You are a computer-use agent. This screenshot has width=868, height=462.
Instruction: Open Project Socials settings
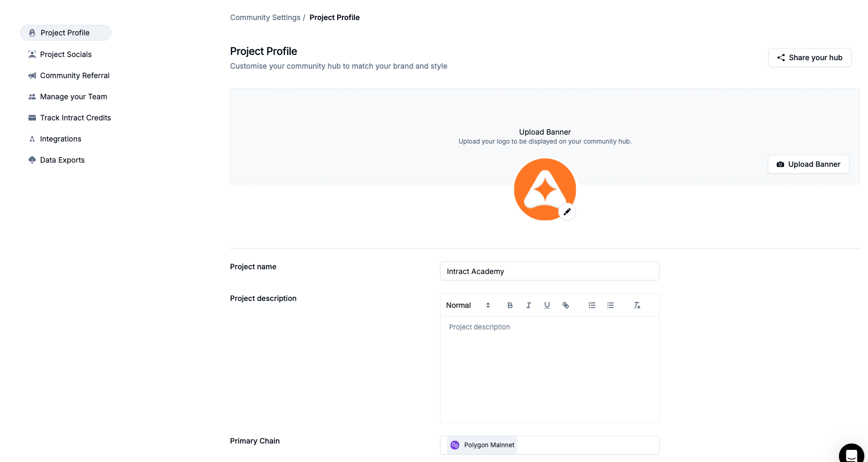pyautogui.click(x=65, y=54)
